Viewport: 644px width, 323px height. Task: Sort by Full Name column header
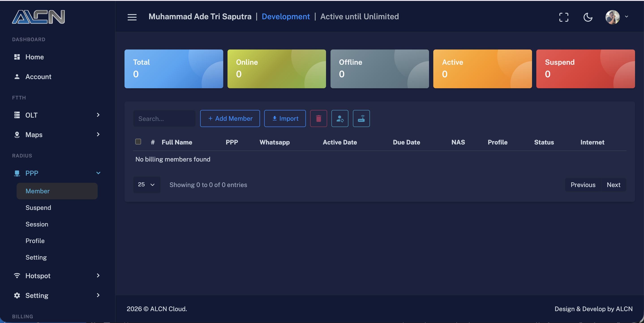pyautogui.click(x=177, y=142)
